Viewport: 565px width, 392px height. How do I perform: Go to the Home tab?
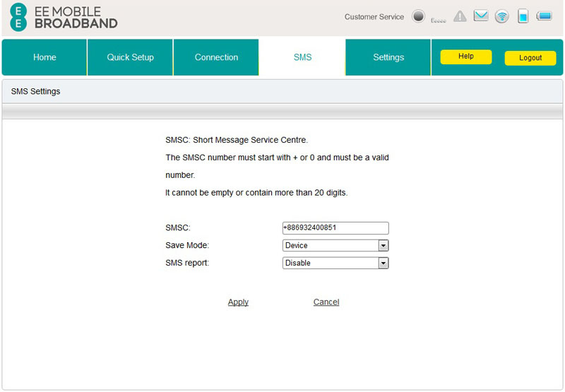(44, 57)
